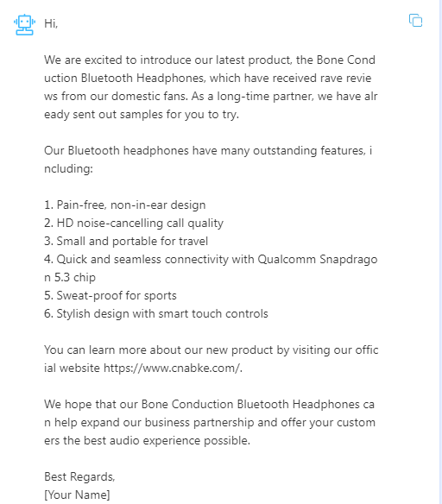Click list item 'HD noise-cancelling call quality'
Viewport: 442px width, 504px height.
tap(134, 223)
